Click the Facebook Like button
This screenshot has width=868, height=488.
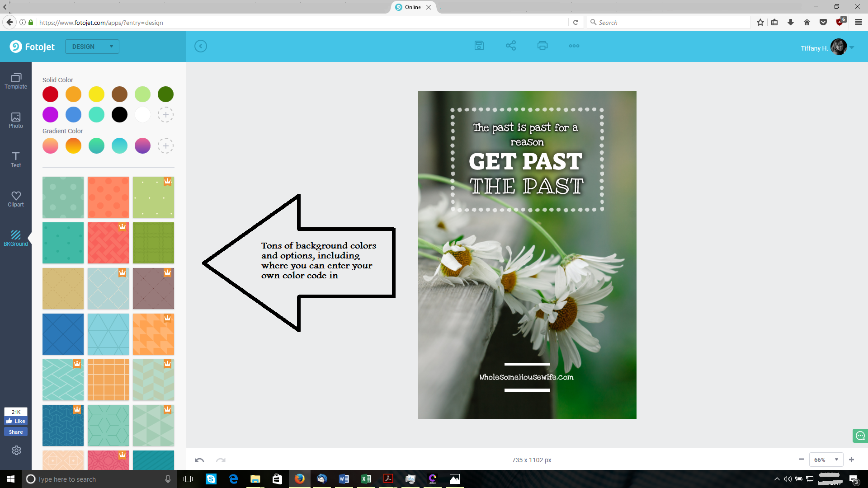[16, 421]
